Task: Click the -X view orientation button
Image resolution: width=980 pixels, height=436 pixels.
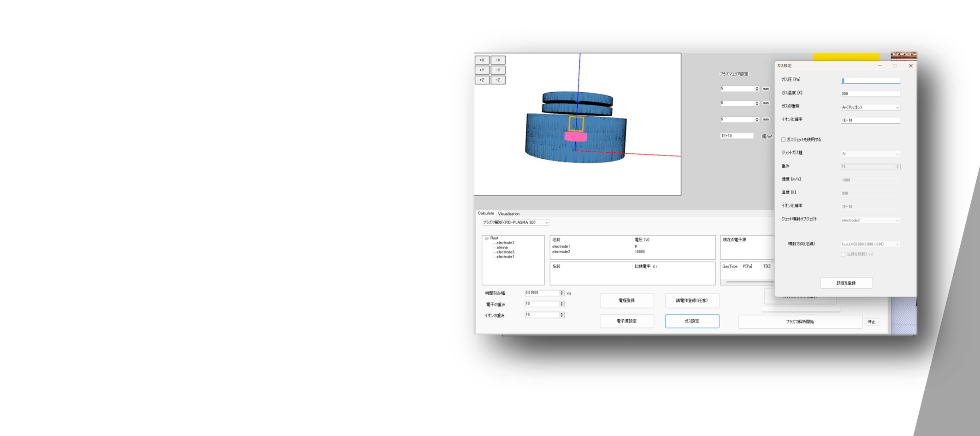Action: tap(498, 60)
